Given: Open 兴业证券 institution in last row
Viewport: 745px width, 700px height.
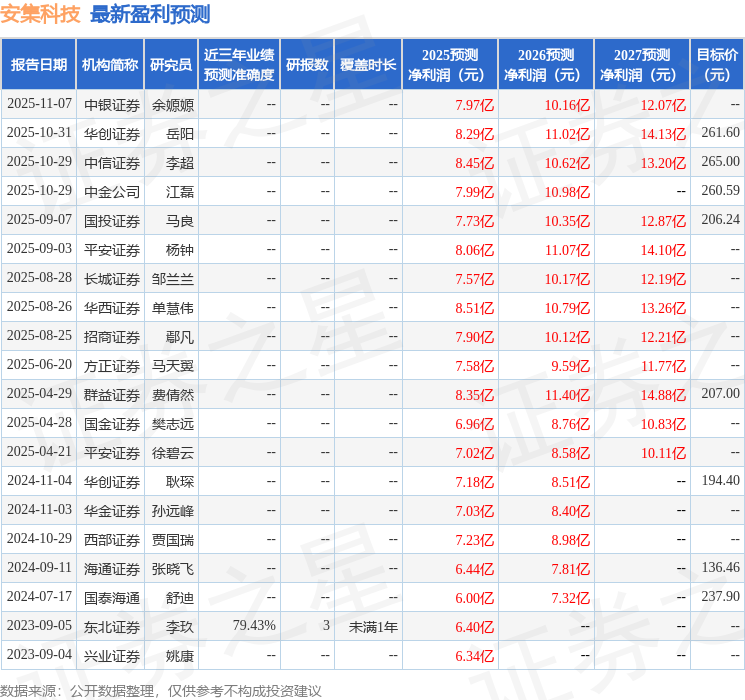Looking at the screenshot, I should 111,655.
